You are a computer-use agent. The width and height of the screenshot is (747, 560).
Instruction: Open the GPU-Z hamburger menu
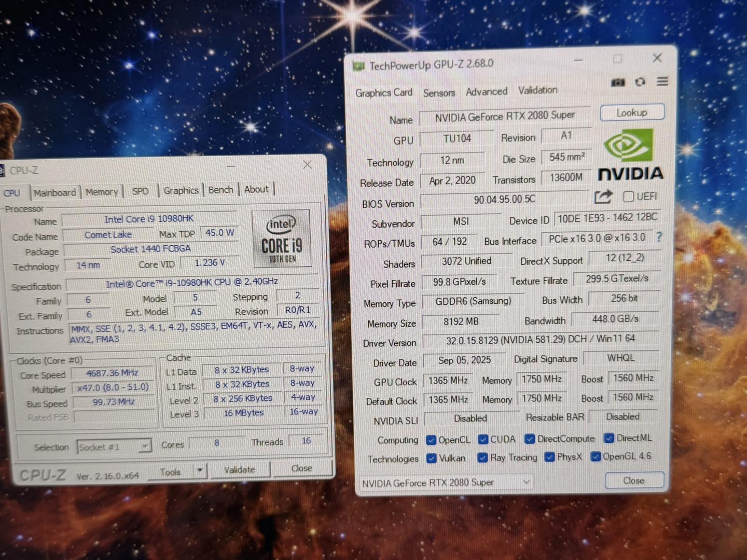click(x=662, y=81)
